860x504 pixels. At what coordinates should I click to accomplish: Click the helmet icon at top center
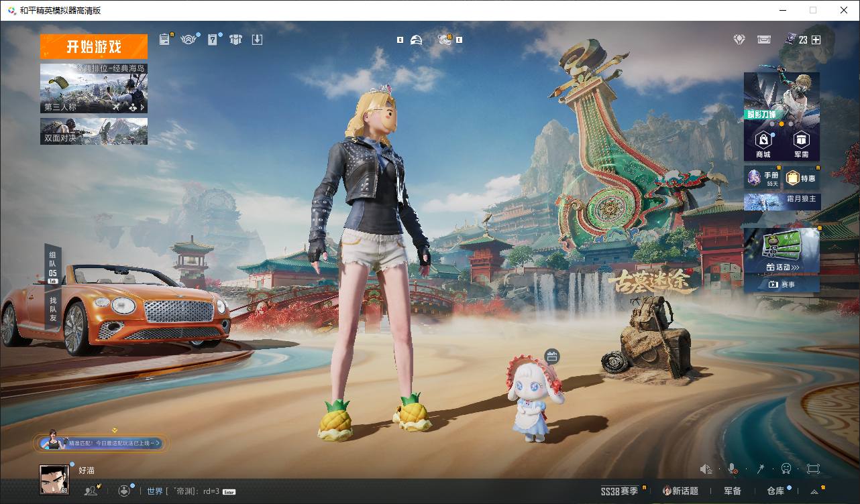[x=417, y=40]
